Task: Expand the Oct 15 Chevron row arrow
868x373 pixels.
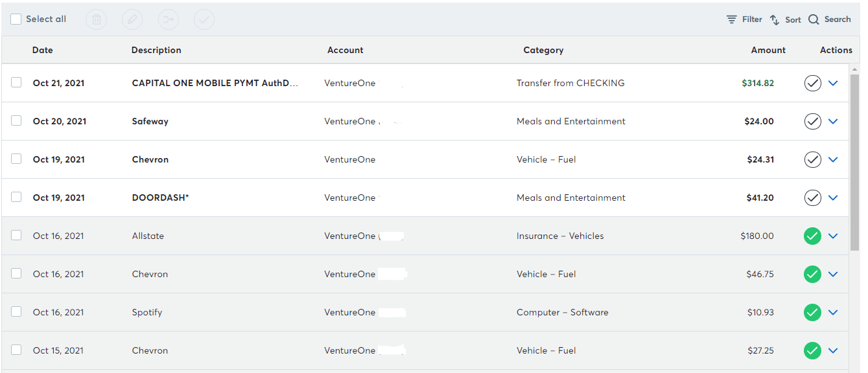Action: pyautogui.click(x=833, y=350)
